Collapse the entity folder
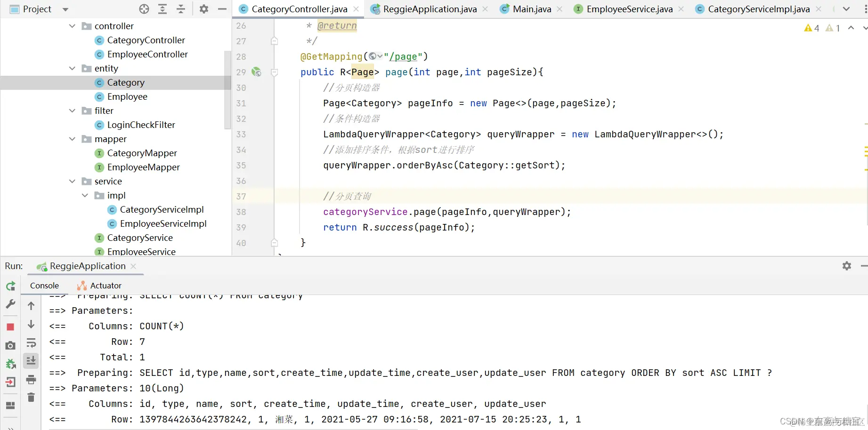 pos(72,68)
